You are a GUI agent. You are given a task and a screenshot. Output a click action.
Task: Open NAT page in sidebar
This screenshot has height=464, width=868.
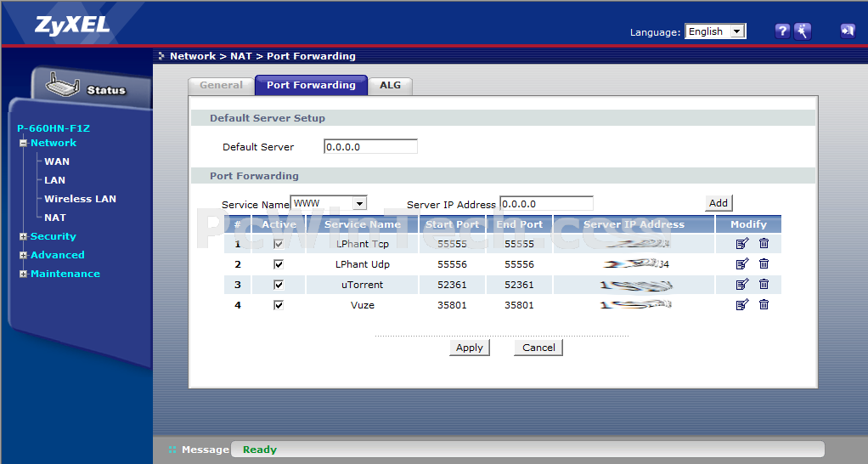(x=55, y=218)
